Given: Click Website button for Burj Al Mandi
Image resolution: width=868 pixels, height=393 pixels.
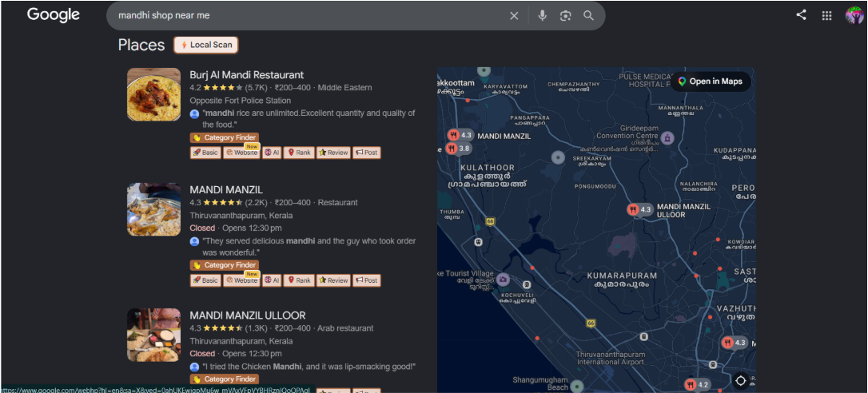Looking at the screenshot, I should tap(241, 153).
